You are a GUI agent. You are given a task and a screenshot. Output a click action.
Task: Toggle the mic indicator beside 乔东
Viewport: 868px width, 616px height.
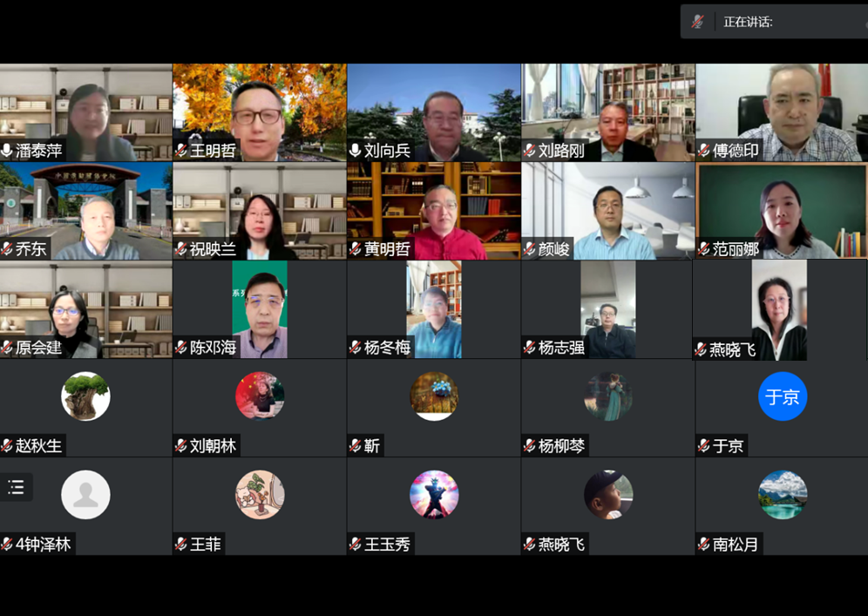tap(7, 249)
